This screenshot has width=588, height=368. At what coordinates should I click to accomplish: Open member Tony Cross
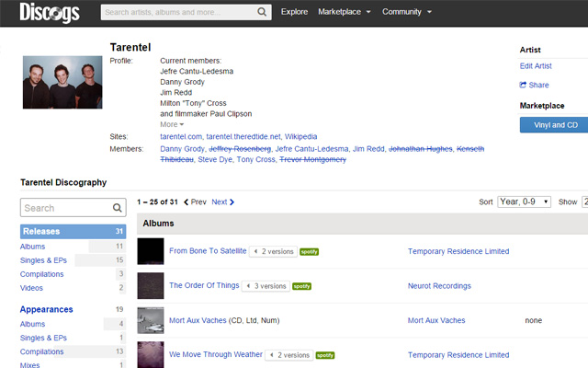(x=256, y=159)
